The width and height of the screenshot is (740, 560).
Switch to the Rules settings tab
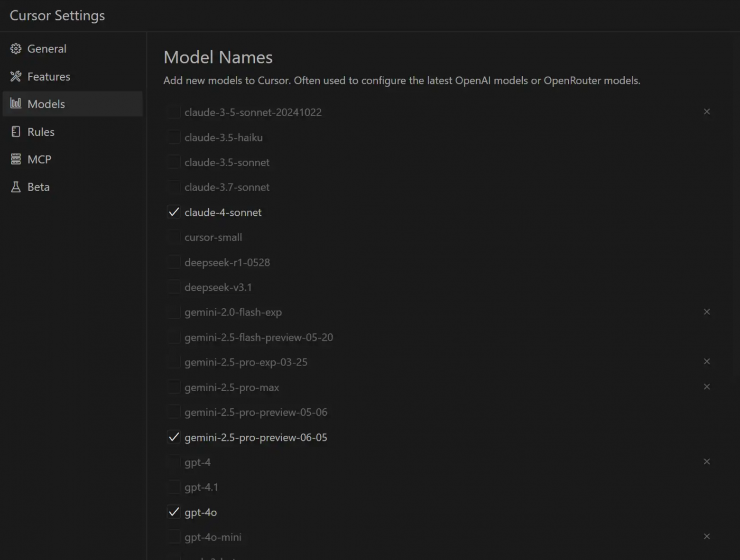click(x=41, y=132)
